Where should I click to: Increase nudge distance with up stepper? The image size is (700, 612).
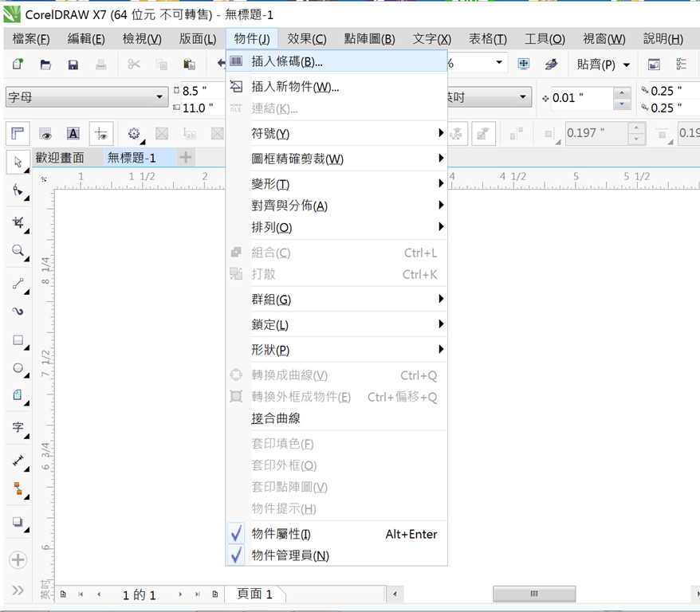622,92
